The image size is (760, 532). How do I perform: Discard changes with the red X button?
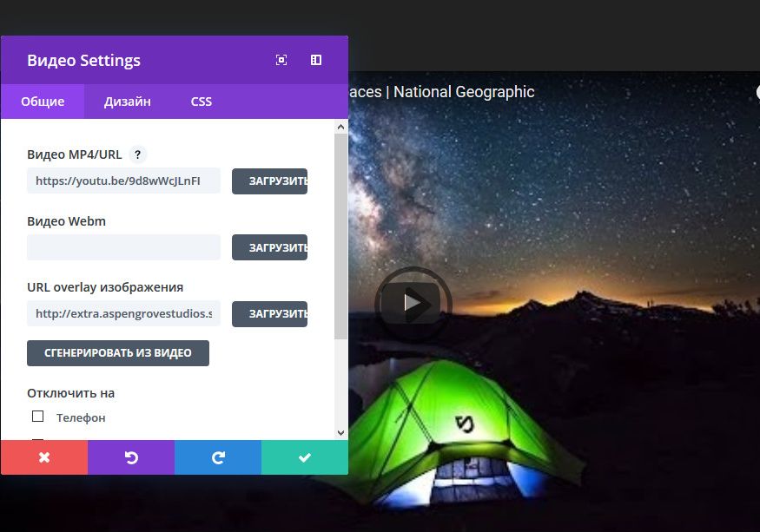(43, 457)
